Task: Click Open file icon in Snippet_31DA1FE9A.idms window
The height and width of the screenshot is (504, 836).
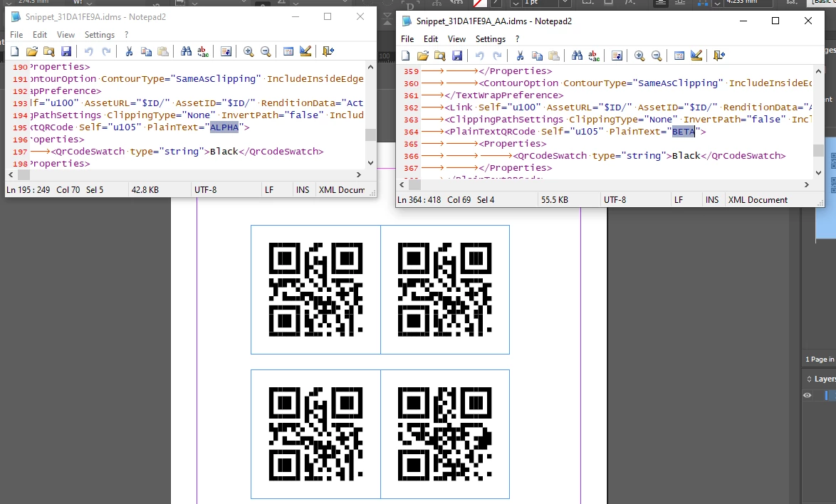Action: coord(32,51)
